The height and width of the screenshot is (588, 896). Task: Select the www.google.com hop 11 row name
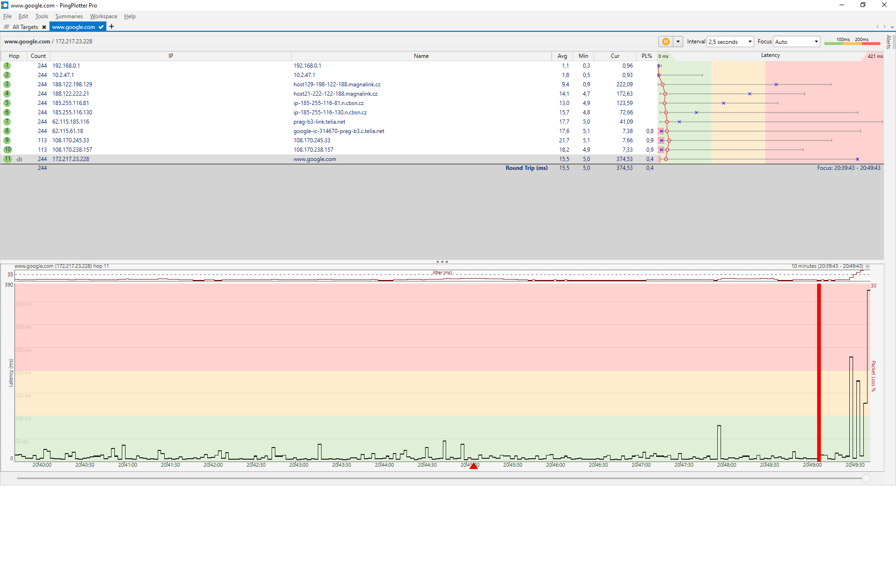[315, 159]
